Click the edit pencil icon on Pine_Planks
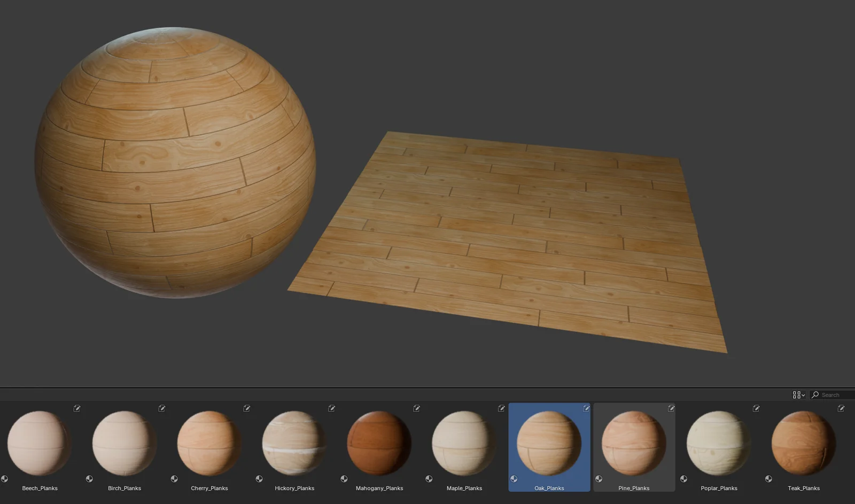The width and height of the screenshot is (855, 504). (x=671, y=408)
